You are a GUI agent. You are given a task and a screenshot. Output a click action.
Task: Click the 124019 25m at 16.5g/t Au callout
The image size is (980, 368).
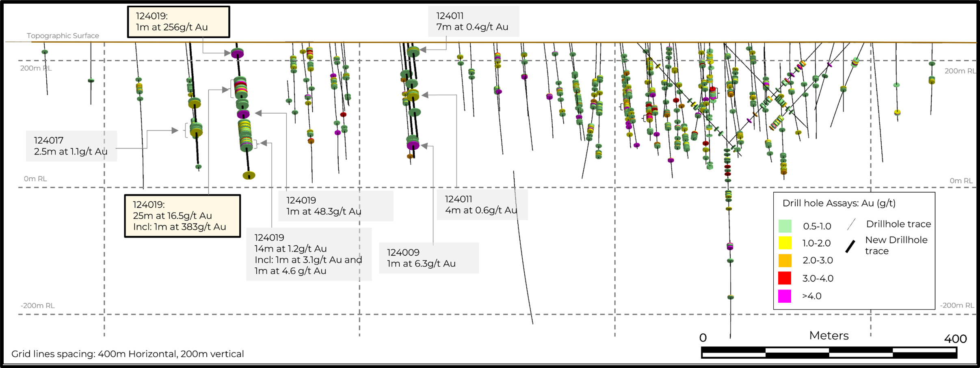(x=182, y=216)
